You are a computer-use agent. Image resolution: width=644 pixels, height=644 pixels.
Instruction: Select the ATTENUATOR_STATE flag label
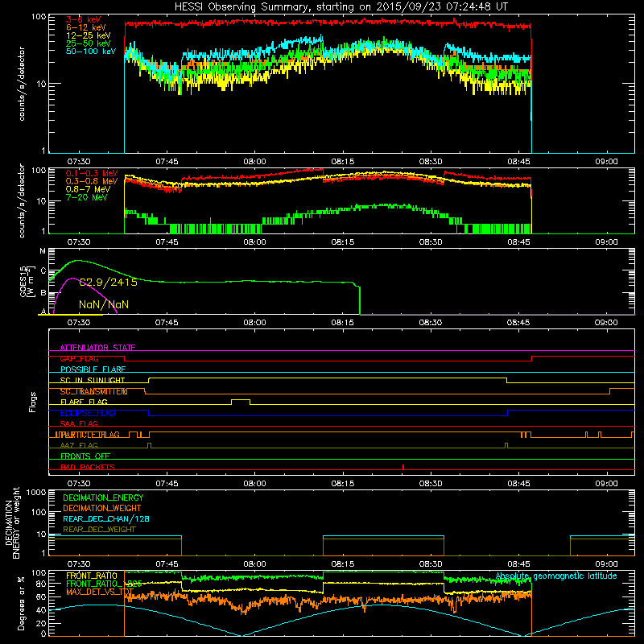point(97,348)
